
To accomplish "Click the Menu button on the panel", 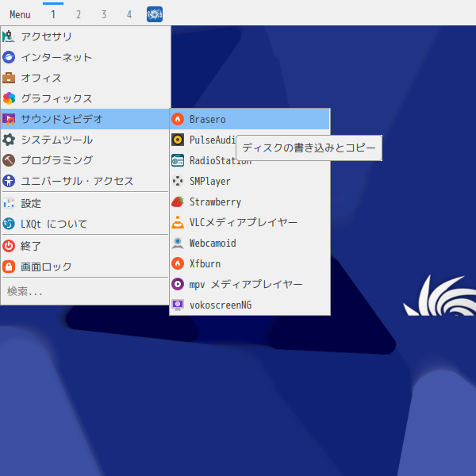I will [x=20, y=14].
